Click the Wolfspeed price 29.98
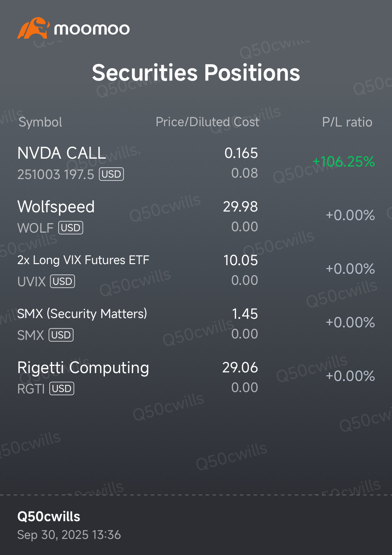392x555 pixels. click(x=240, y=207)
